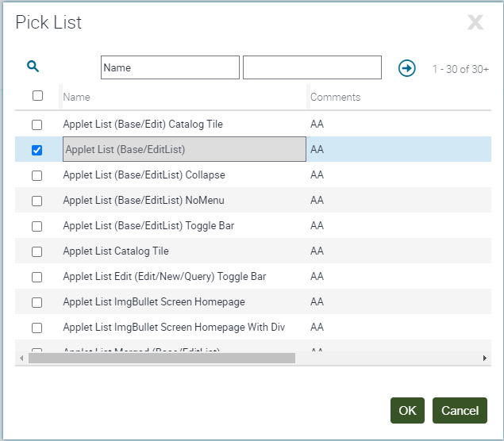Check Applet List (Base/EditList) NoMenu checkbox

click(37, 201)
